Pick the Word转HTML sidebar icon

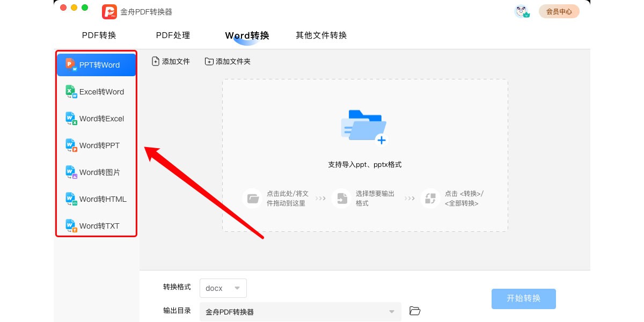point(71,199)
